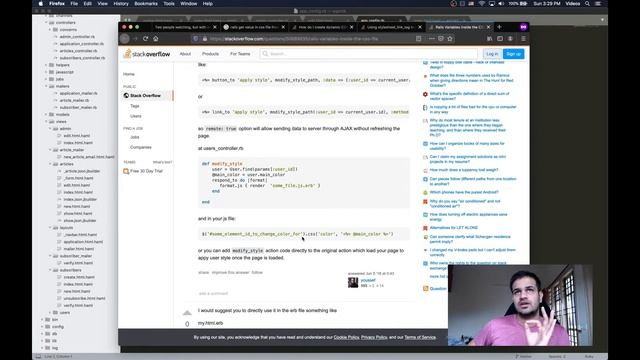Click the Stack Overflow logo
Screen dimensions: 640x360
tap(147, 54)
